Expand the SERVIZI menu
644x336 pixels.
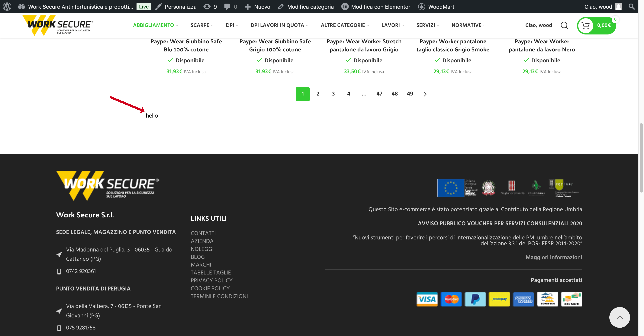[428, 25]
